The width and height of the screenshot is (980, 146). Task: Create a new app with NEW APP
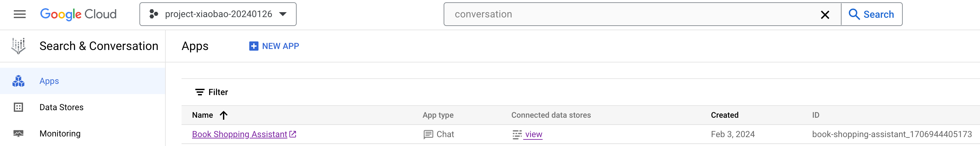tap(274, 46)
